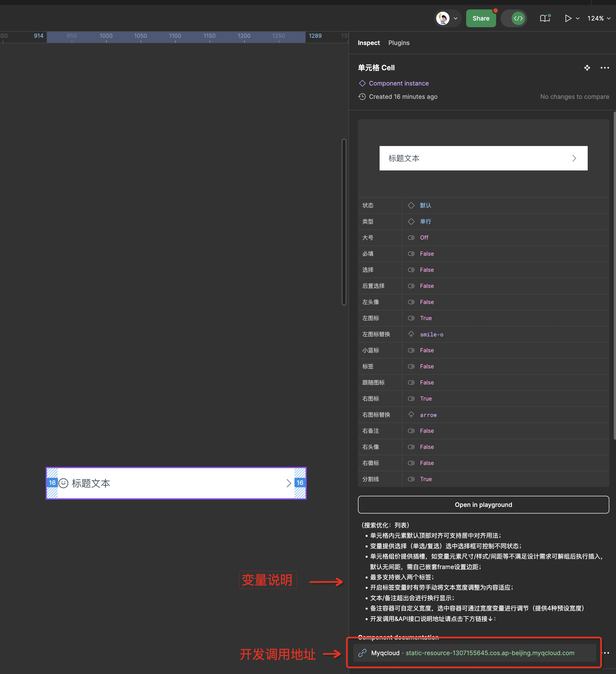Click the 状态 property label
Screen dimensions: 616x674
(368, 205)
